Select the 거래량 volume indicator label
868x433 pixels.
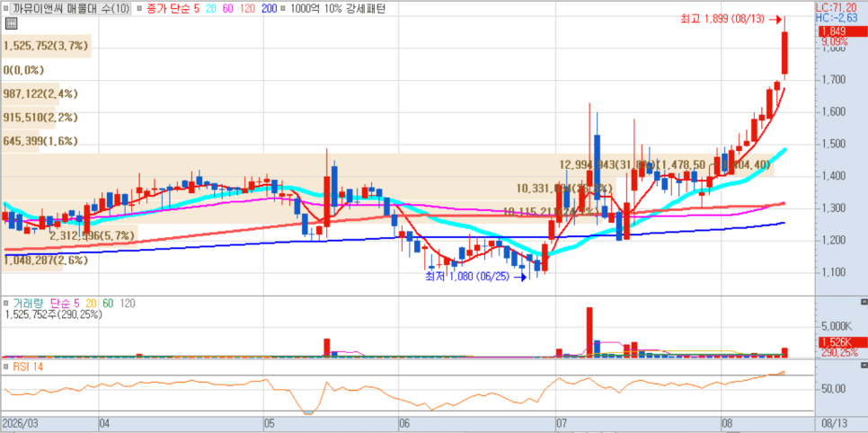27,304
